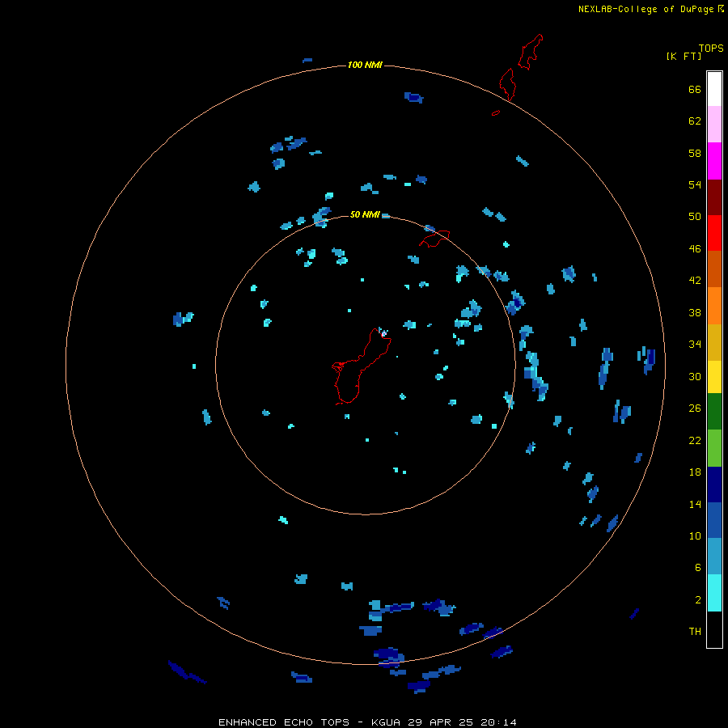The width and height of the screenshot is (728, 728).
Task: Click the legend value '34'
Action: tap(695, 344)
